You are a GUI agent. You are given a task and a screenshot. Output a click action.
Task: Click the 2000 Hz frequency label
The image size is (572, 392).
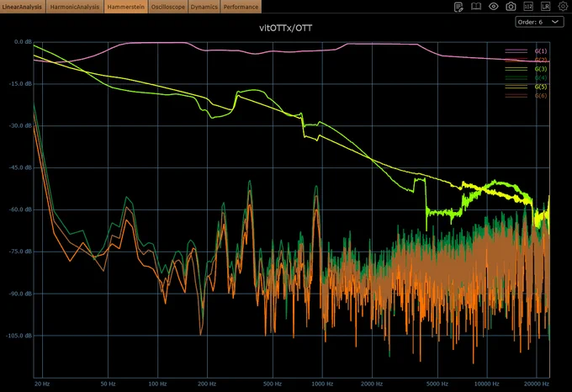click(x=372, y=384)
